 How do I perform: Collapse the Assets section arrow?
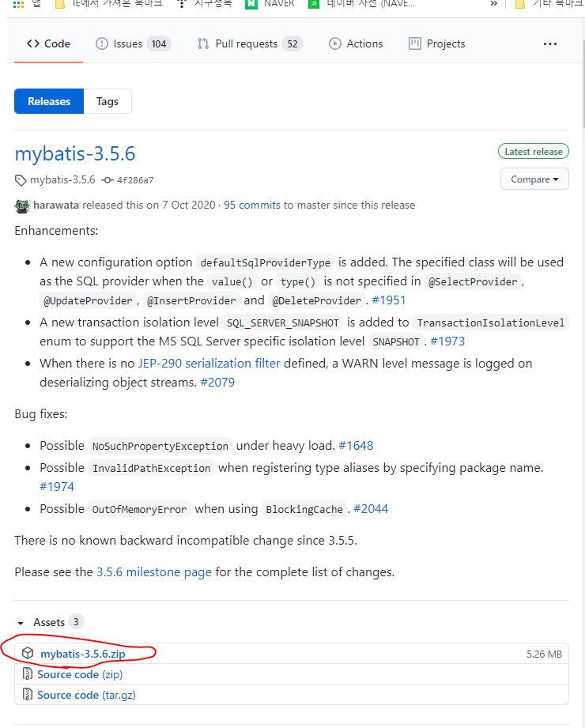tap(21, 623)
